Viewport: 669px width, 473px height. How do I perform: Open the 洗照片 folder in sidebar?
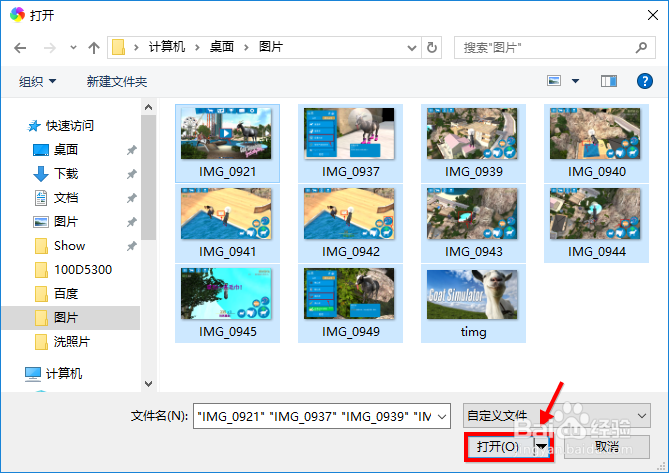(72, 342)
